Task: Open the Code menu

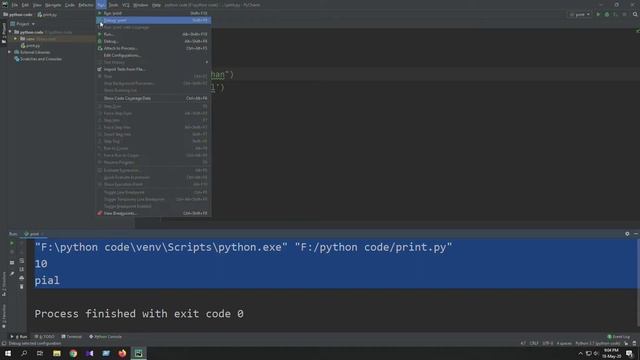Action: (x=70, y=5)
